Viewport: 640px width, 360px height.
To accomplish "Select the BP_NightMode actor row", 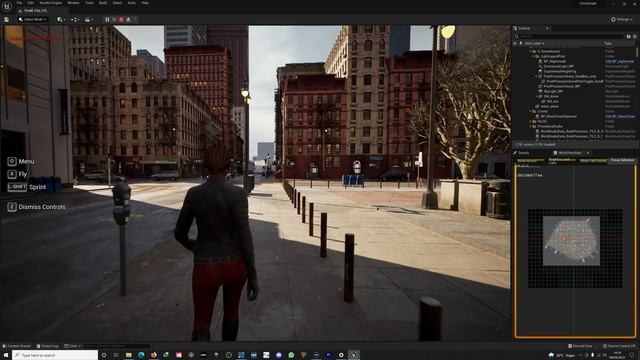I will [x=555, y=61].
